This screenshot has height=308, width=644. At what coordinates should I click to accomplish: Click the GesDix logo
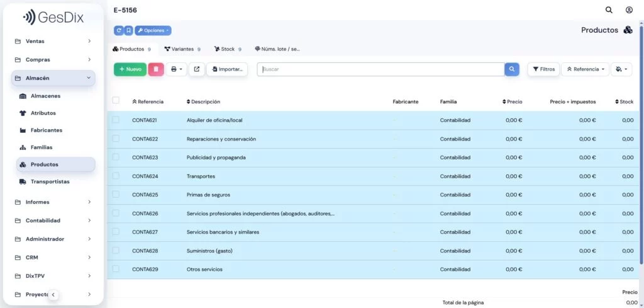53,17
